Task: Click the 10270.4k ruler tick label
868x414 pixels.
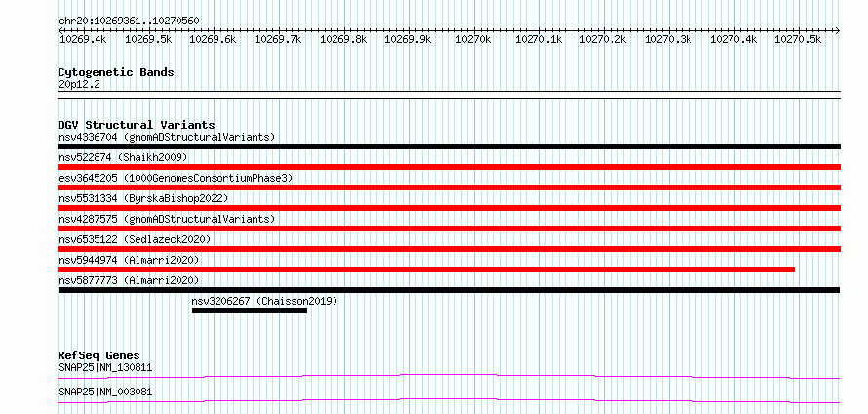Action: [734, 39]
